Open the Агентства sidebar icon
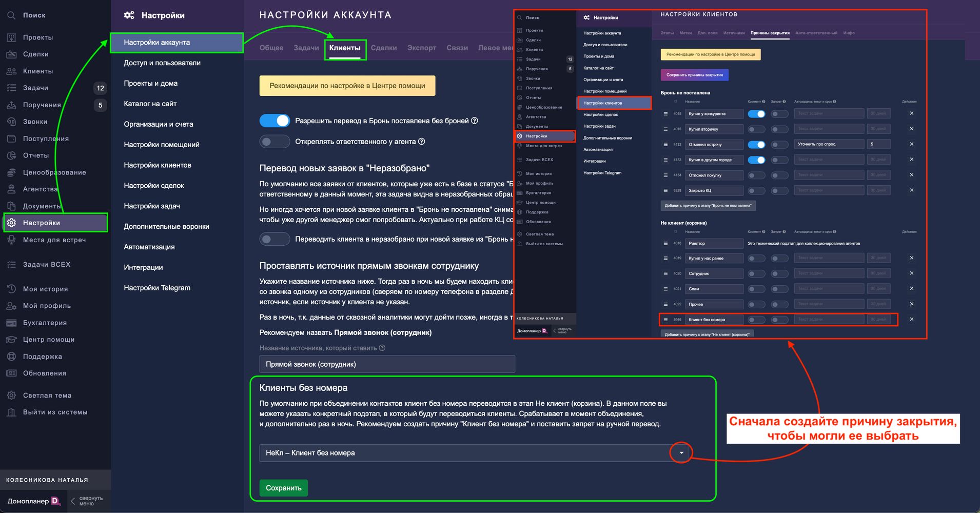Image resolution: width=980 pixels, height=513 pixels. click(x=11, y=189)
